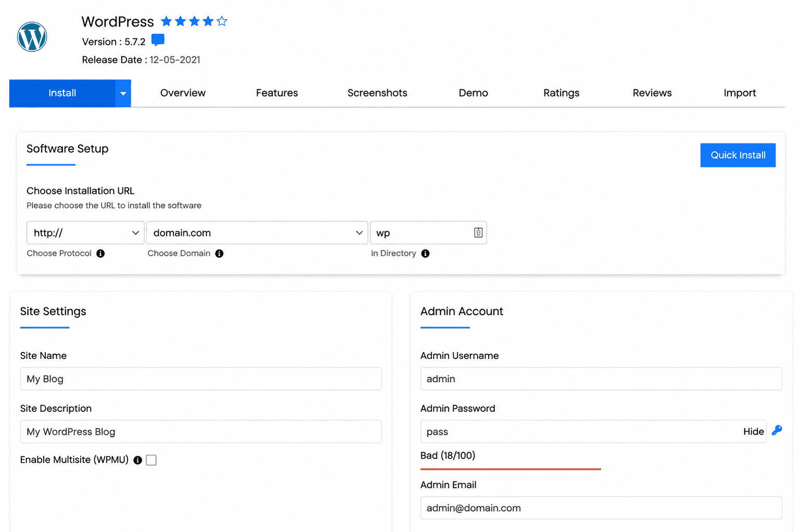Click the info icon next to Choose Protocol
The image size is (800, 532).
(x=100, y=253)
